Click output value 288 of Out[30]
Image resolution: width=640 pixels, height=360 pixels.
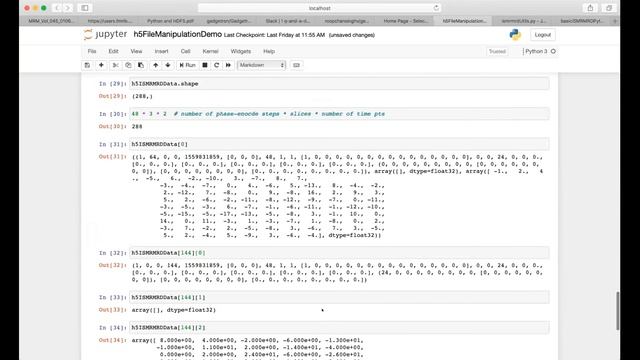(x=137, y=127)
